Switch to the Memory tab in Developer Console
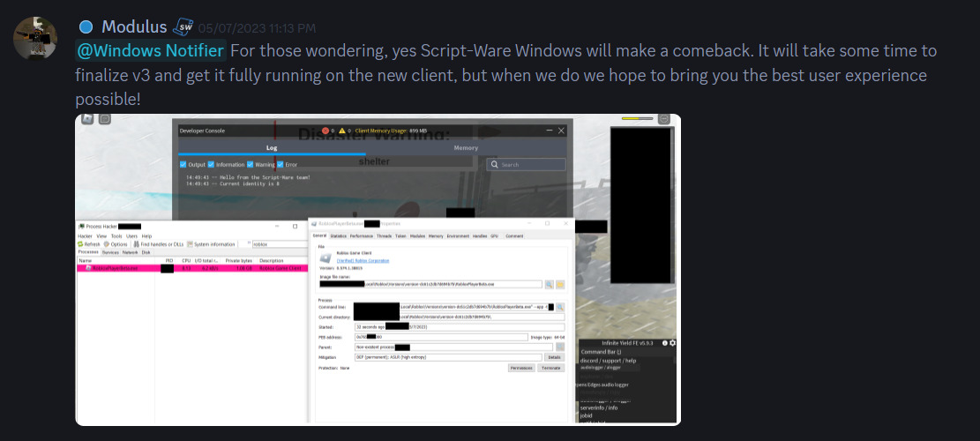 point(466,148)
